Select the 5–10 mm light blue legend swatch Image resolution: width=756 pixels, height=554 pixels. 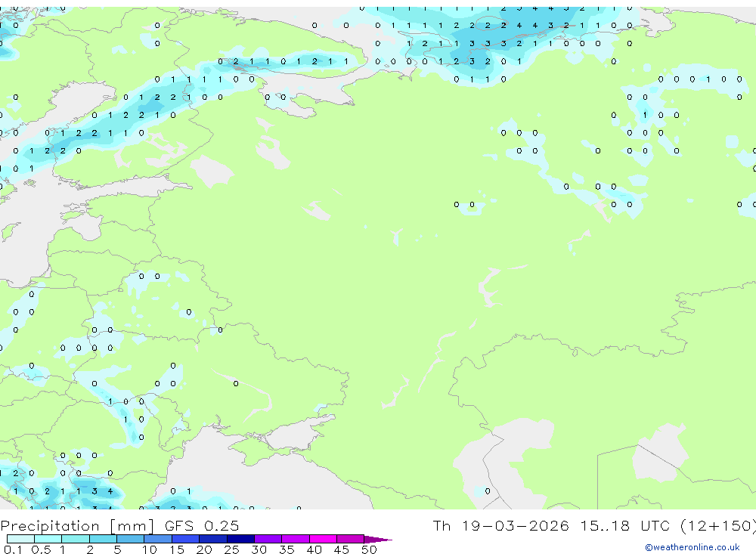point(130,539)
